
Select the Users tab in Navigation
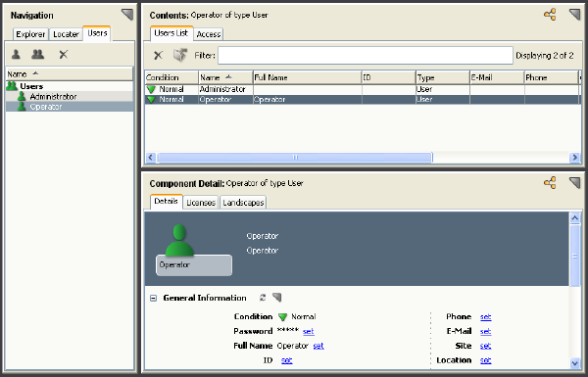97,33
